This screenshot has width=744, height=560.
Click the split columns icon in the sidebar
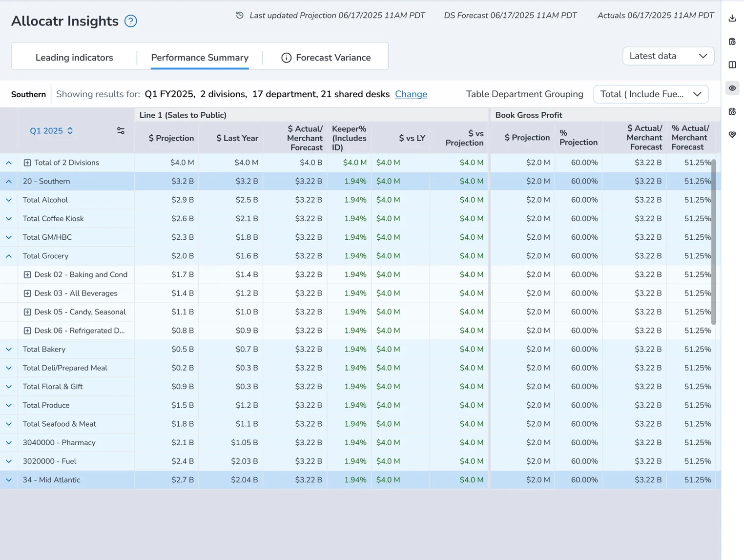click(x=732, y=65)
